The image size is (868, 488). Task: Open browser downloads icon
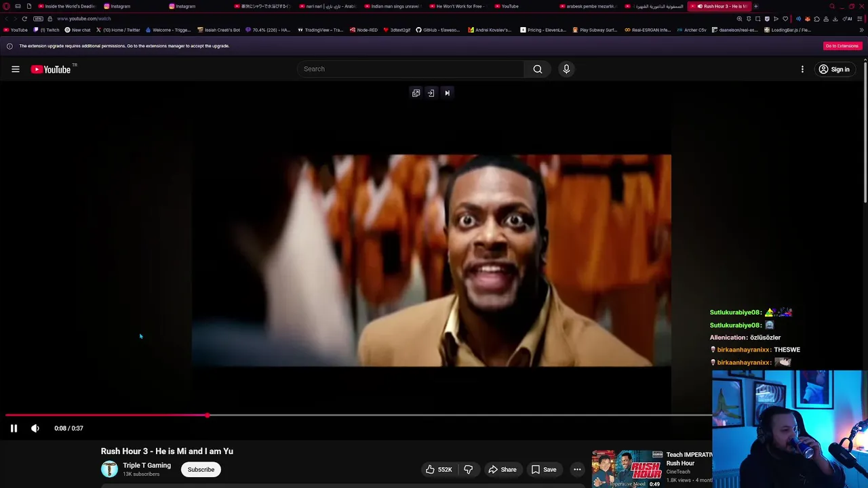(x=835, y=19)
